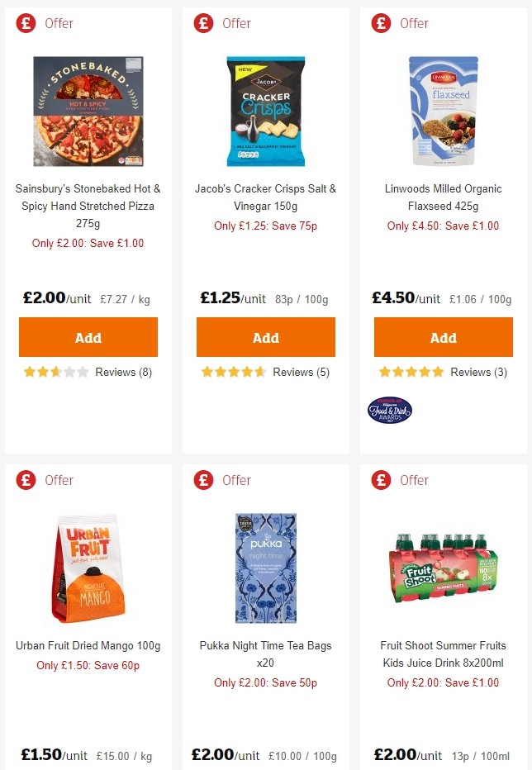Add Jacob's Cracker Crisps to basket
This screenshot has height=770, width=532.
(265, 337)
